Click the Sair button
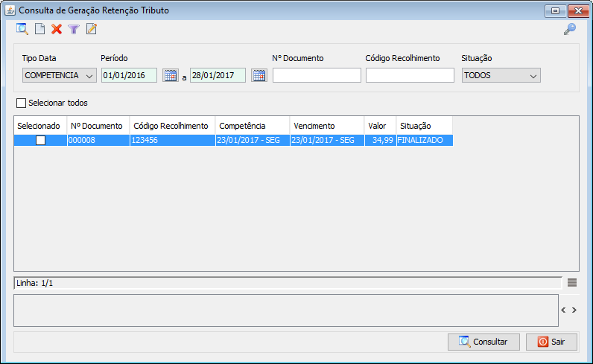Screen dimensions: 593x364 pos(551,342)
